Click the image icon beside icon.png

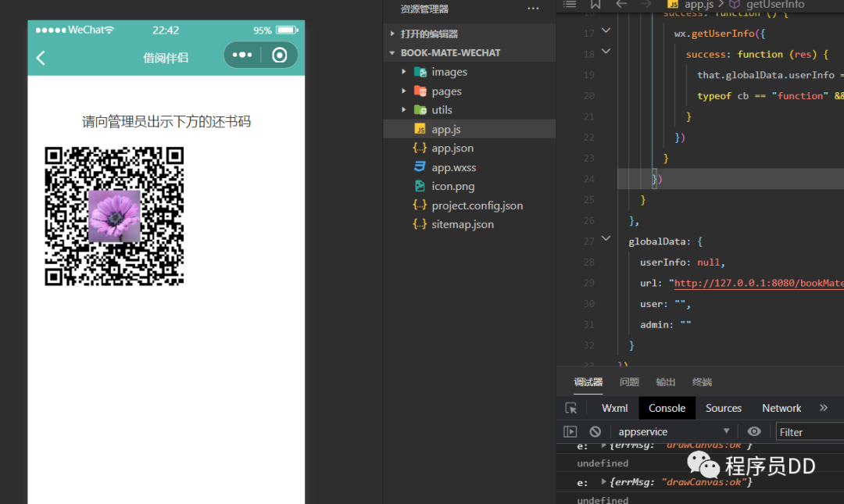tap(420, 186)
